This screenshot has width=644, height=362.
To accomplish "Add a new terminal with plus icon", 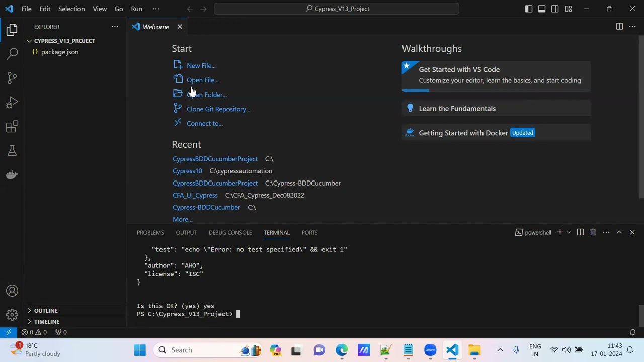I will click(x=560, y=232).
